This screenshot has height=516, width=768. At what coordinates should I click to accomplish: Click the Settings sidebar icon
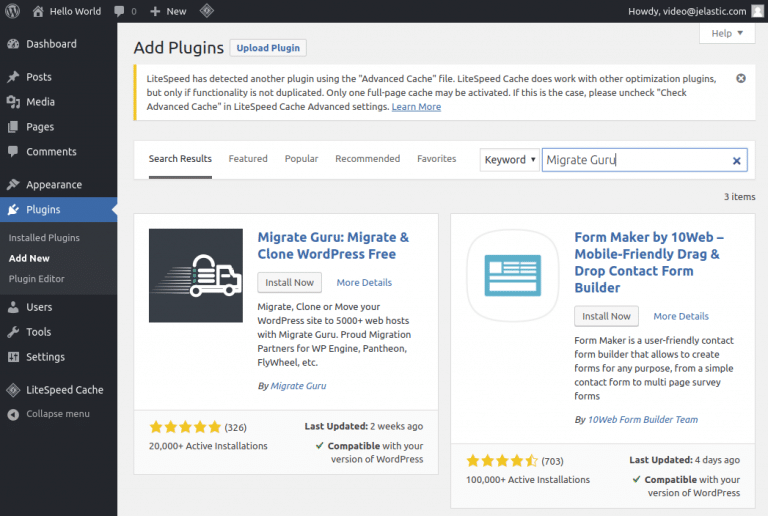(13, 357)
